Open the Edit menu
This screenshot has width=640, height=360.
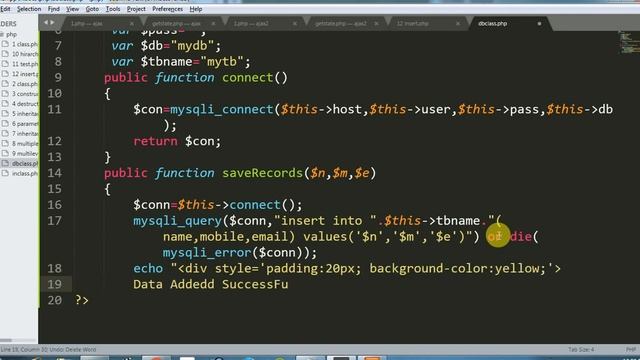pos(5,9)
